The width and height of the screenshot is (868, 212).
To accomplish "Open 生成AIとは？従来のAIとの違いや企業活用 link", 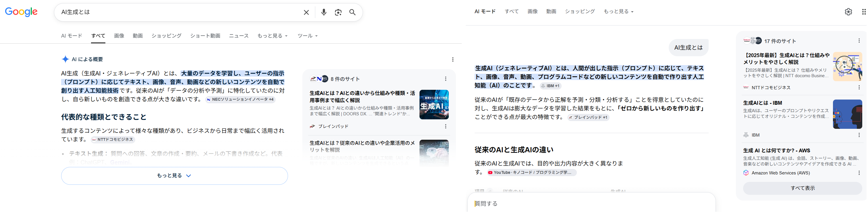I will 362,146.
